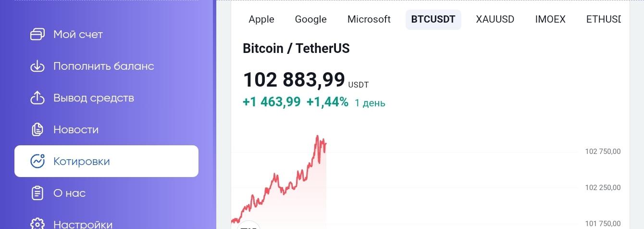Click the download icon for Пополнить баланс
Image resolution: width=644 pixels, height=229 pixels.
(37, 66)
